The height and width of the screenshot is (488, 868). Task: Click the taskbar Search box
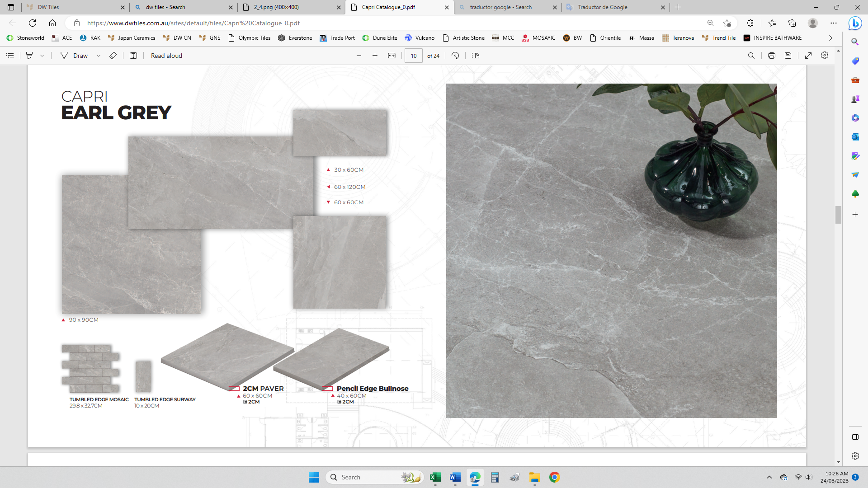click(374, 477)
